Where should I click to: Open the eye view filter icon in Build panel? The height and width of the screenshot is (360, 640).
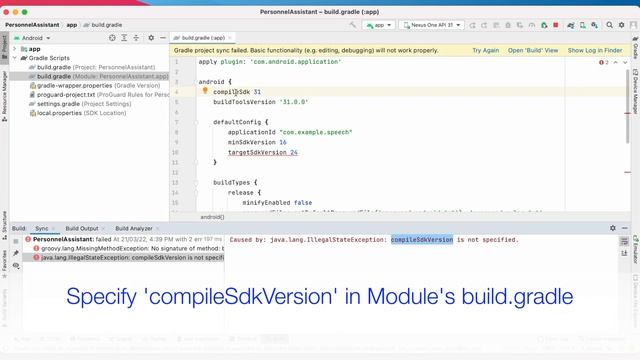click(x=16, y=266)
